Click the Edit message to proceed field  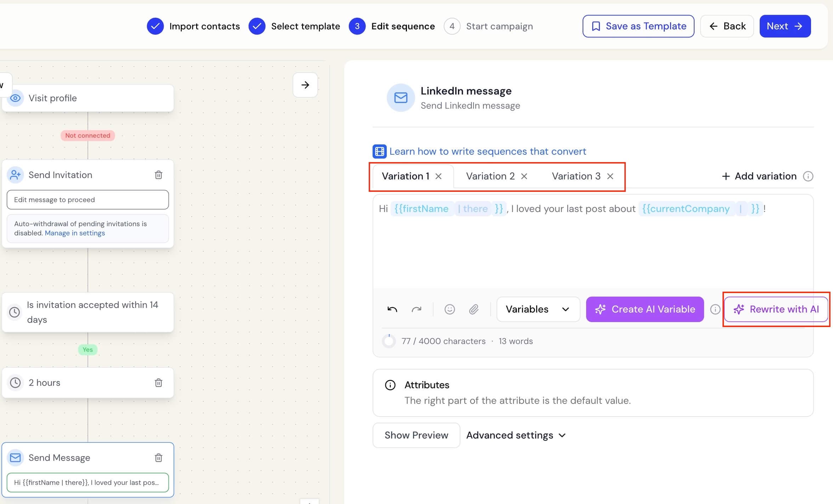pos(87,200)
